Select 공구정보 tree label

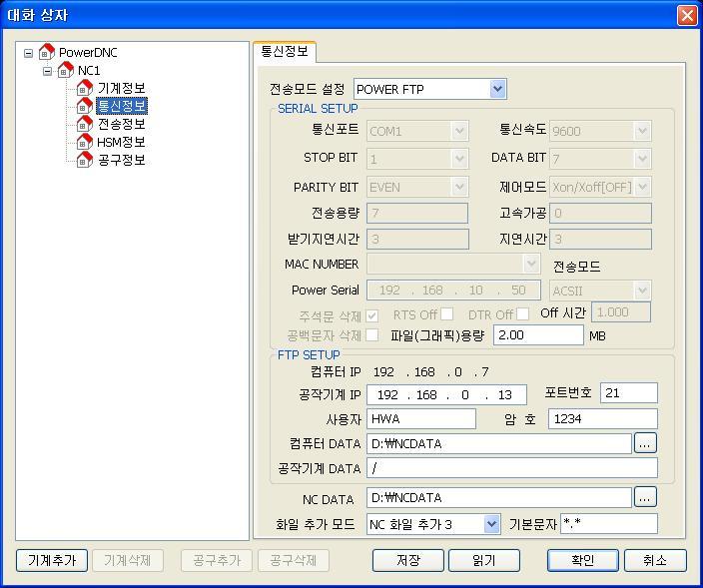tap(122, 160)
